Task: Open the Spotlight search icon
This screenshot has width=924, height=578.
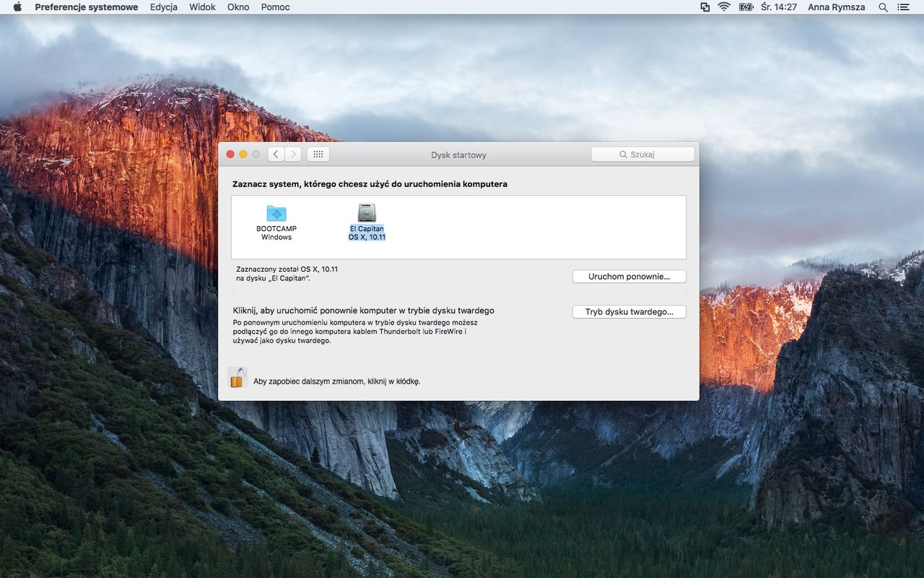Action: click(x=883, y=7)
